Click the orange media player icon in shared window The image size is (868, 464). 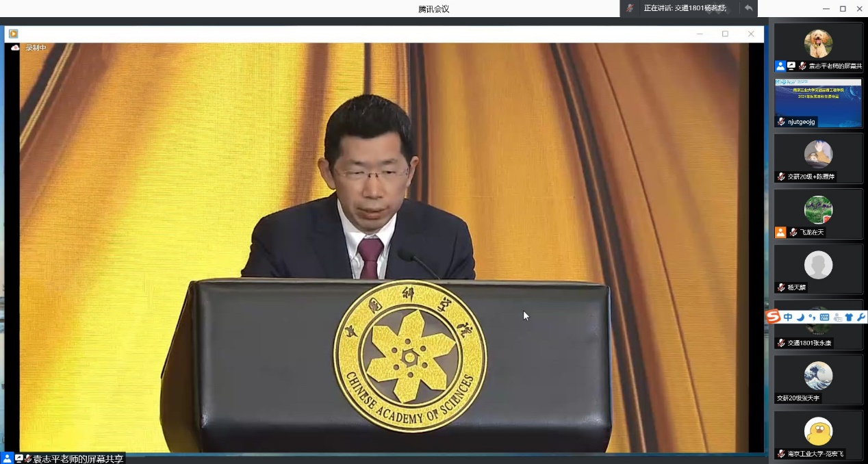pos(14,34)
